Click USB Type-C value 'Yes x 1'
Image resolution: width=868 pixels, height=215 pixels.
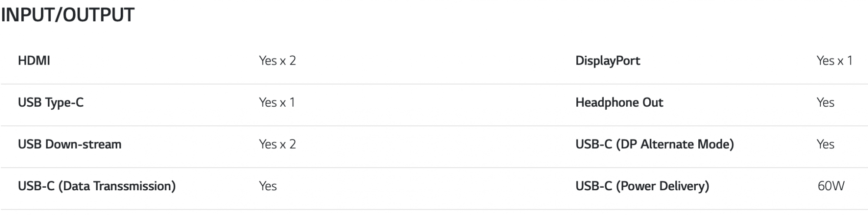click(x=277, y=103)
